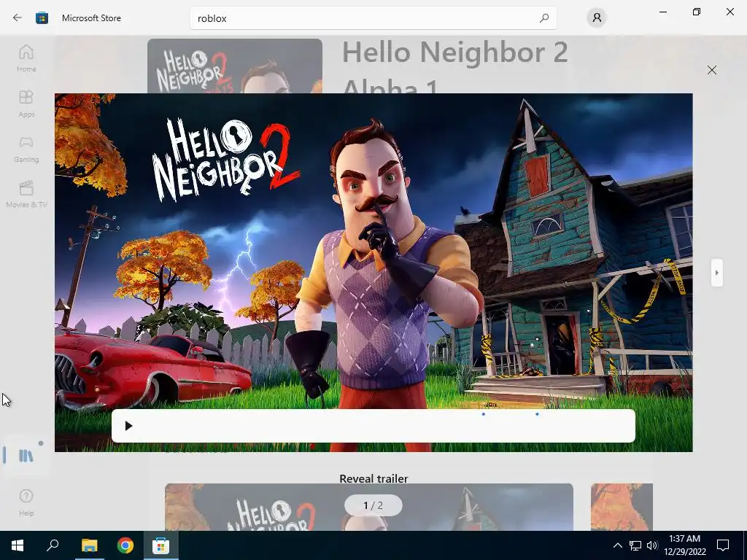Launch Google Chrome from the taskbar

pos(125,545)
